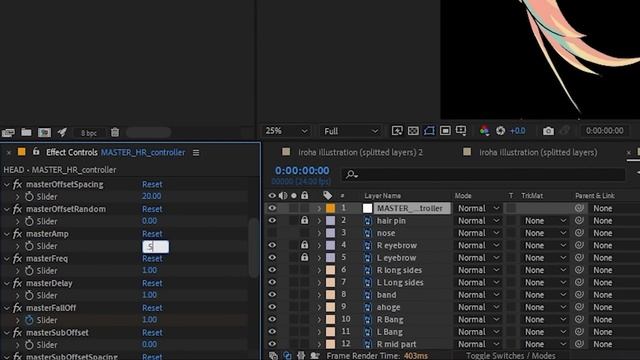Toggle transparency grid icon
This screenshot has width=640, height=360.
(x=413, y=131)
